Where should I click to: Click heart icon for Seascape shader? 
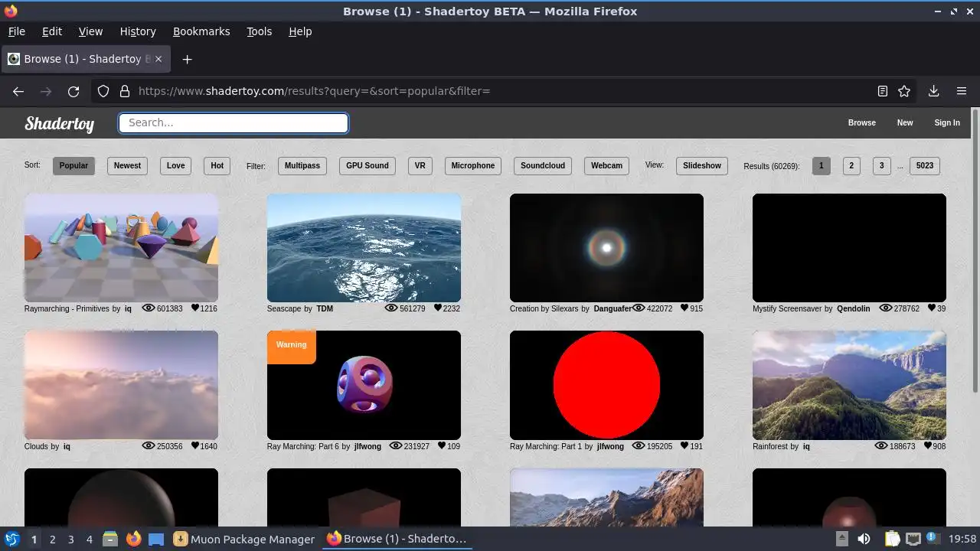(437, 308)
